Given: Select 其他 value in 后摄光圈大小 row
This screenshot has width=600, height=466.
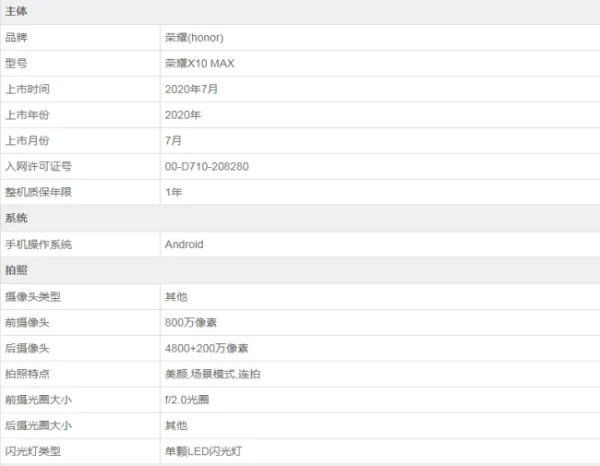Looking at the screenshot, I should 176,425.
